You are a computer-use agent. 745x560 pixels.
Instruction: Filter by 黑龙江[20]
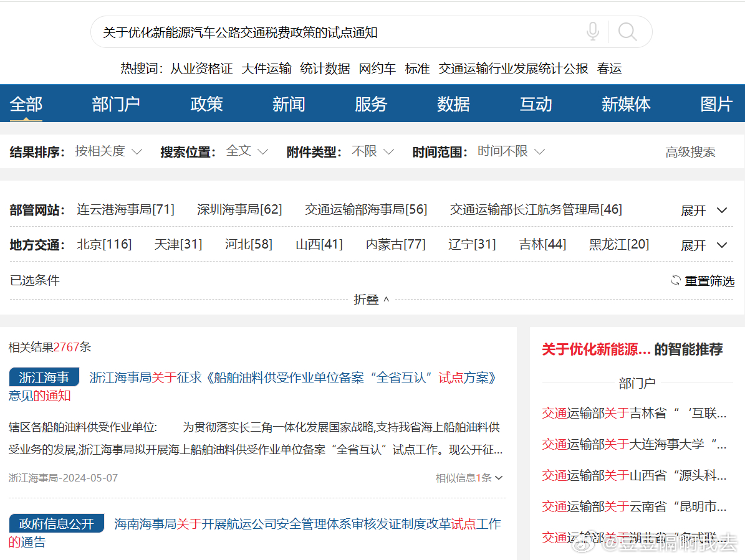[x=618, y=244]
